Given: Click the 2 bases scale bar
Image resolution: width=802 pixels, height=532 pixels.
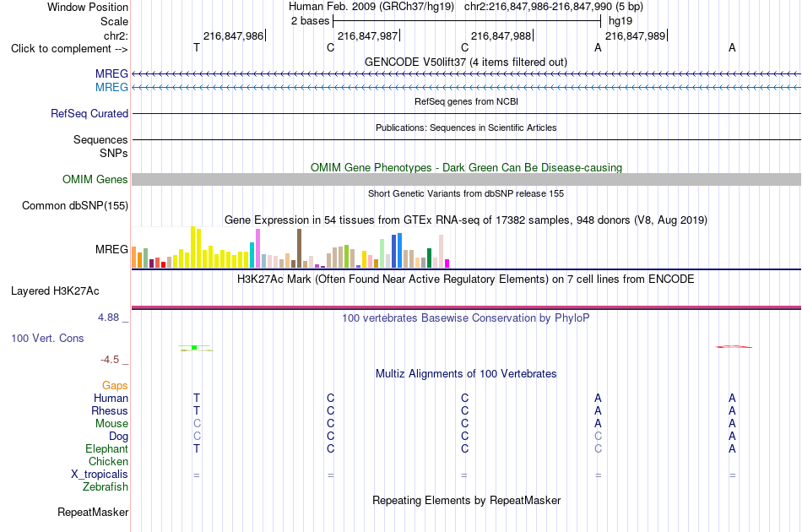Looking at the screenshot, I should point(467,21).
